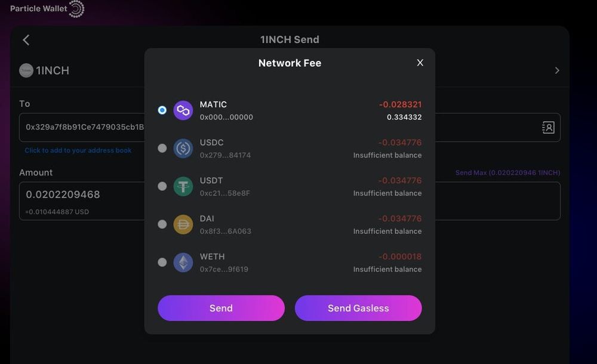Close the Network Fee dialog
The image size is (597, 364).
(420, 62)
